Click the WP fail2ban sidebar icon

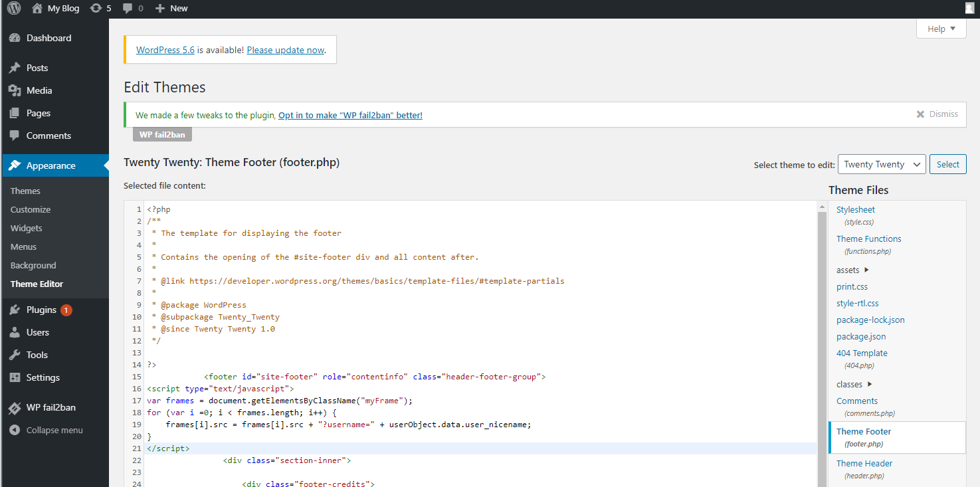click(x=15, y=407)
